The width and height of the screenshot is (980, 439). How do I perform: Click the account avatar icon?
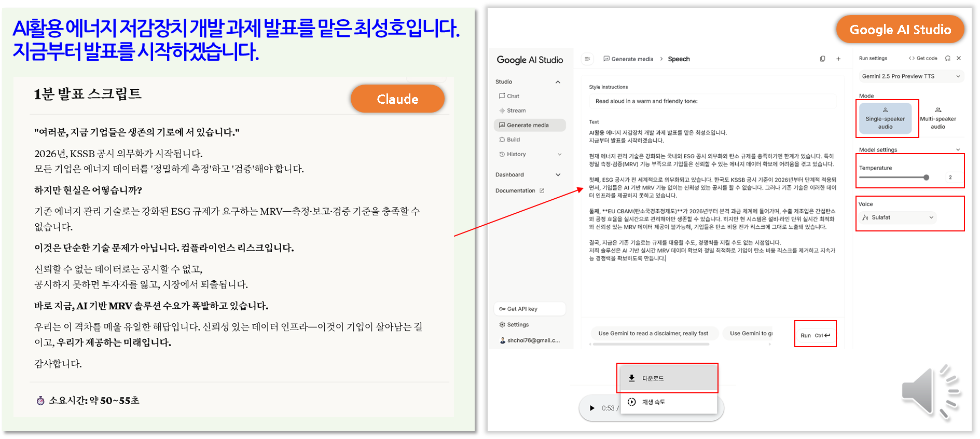click(502, 340)
